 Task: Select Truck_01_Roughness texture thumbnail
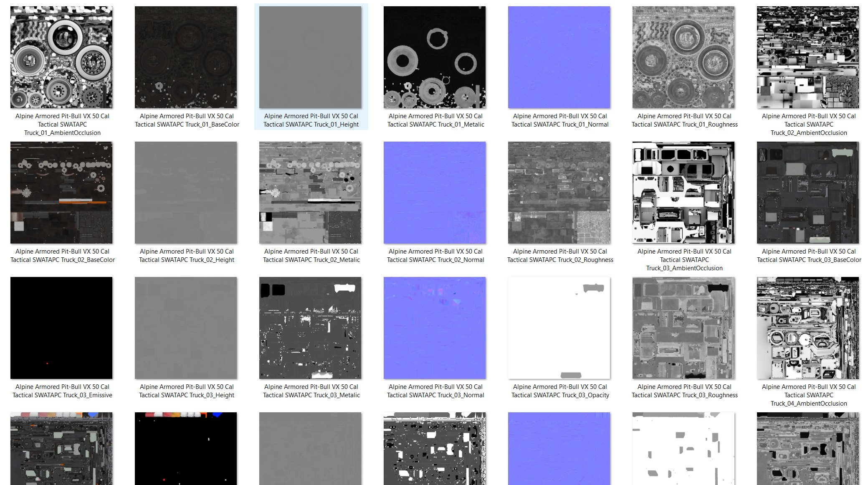(683, 57)
